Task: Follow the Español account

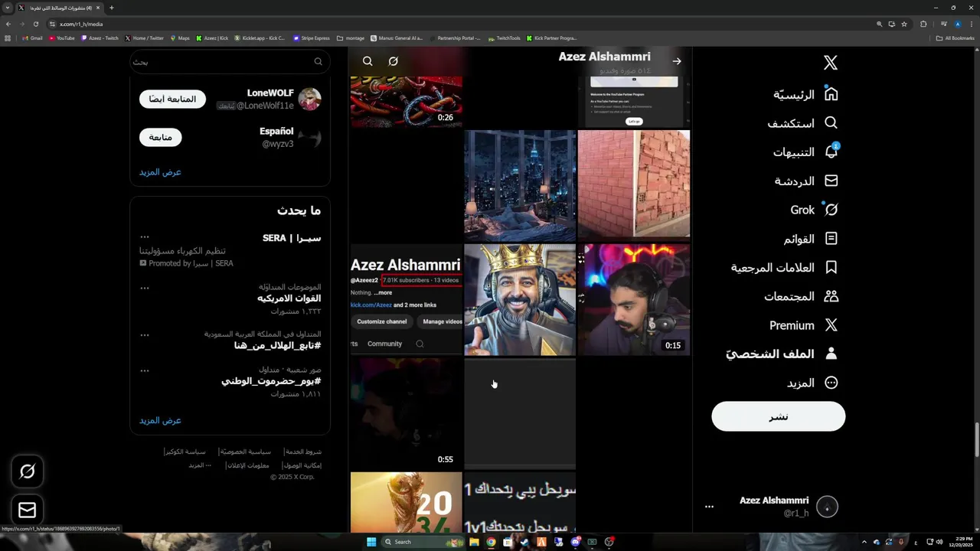Action: 160,137
